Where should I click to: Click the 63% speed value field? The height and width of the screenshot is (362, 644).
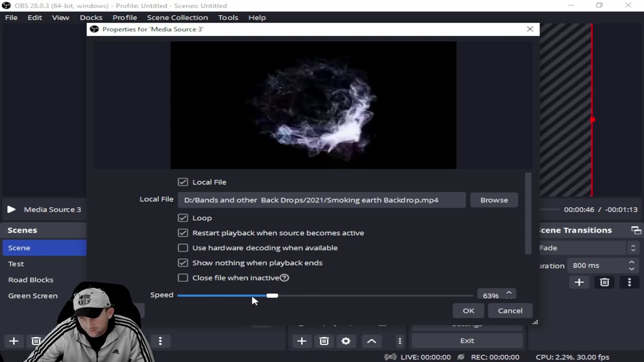click(x=491, y=296)
